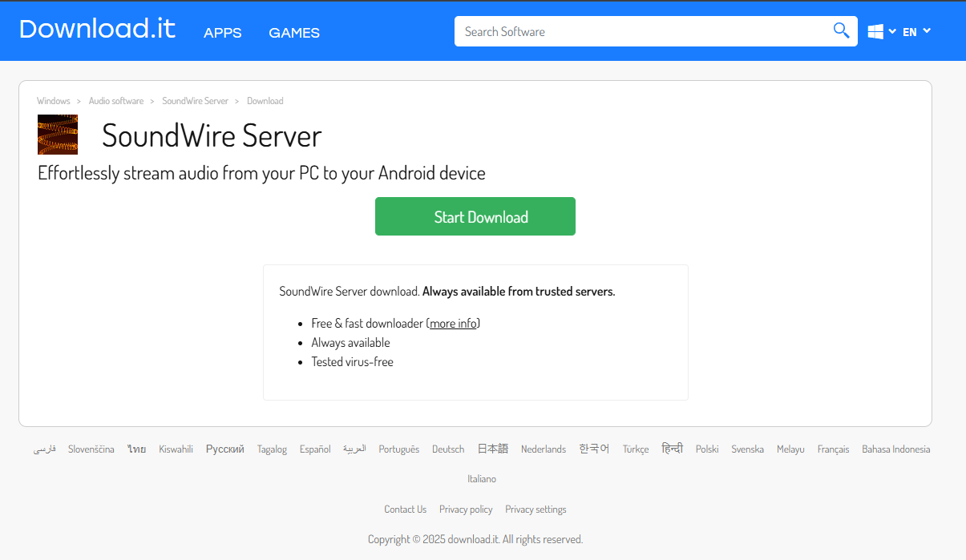Open the platform selector chevron
Image resolution: width=966 pixels, height=560 pixels.
892,31
